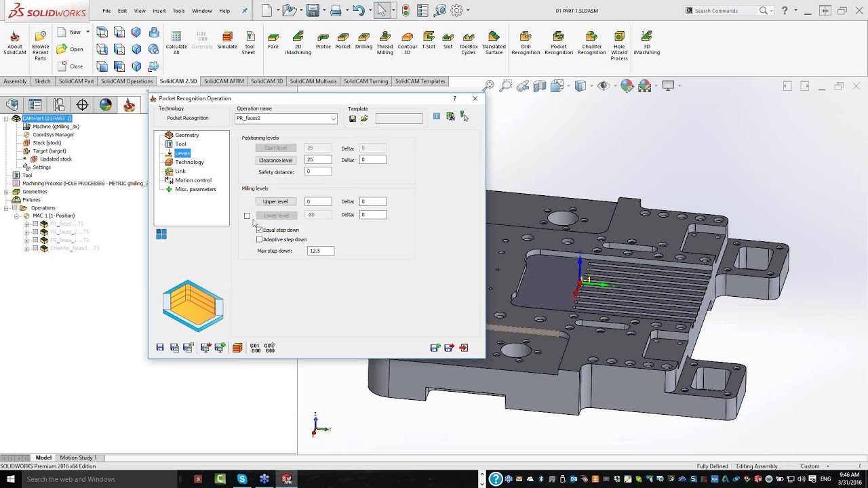868x488 pixels.
Task: Expand the Options gear dropdown arrow
Action: click(468, 10)
